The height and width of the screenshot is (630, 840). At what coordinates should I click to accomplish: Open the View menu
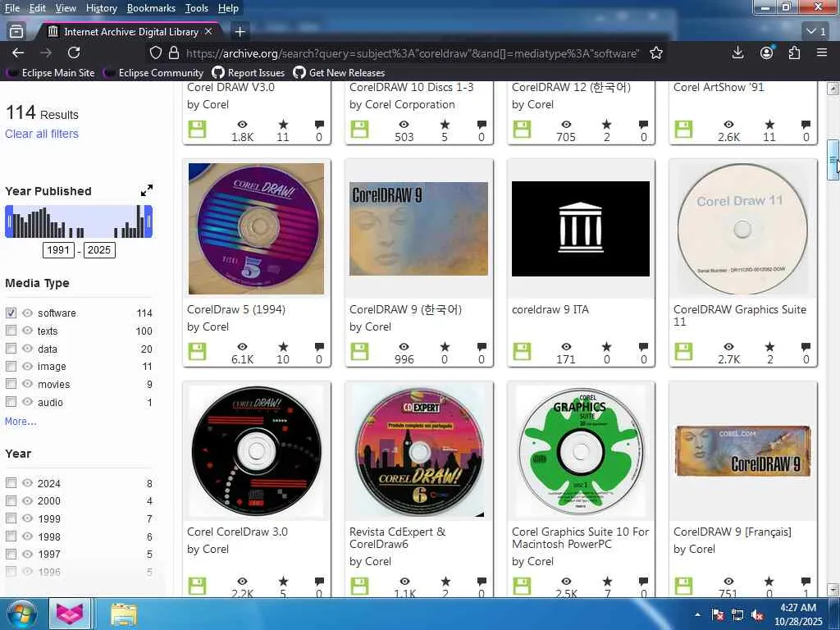[66, 8]
